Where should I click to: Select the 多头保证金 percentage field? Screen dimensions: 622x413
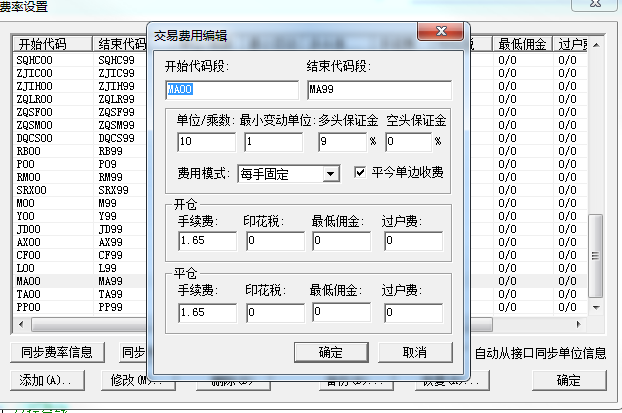click(x=341, y=142)
